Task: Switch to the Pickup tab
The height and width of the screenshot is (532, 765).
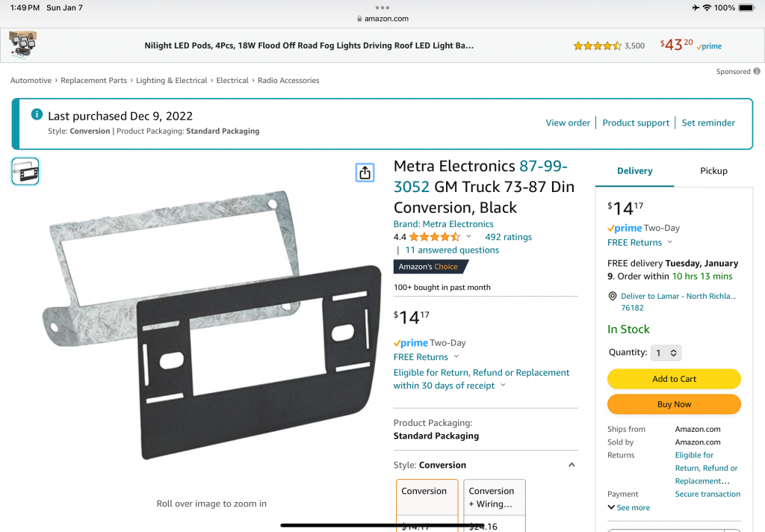Action: click(713, 171)
